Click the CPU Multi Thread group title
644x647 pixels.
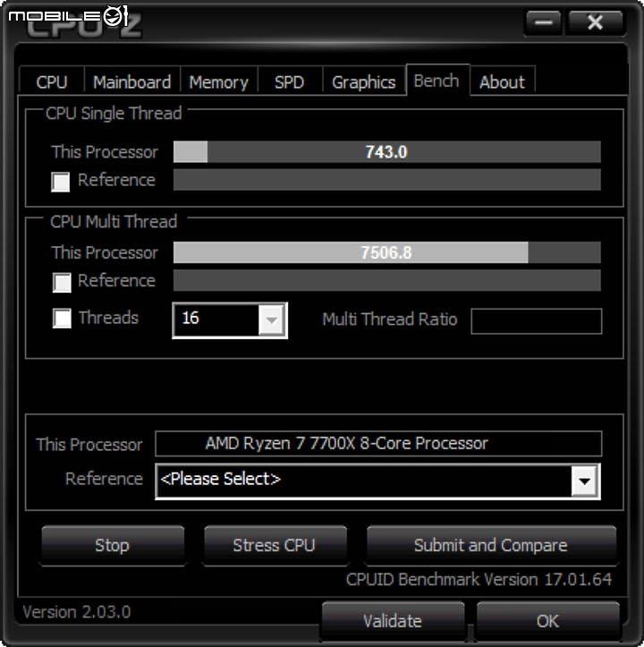114,222
